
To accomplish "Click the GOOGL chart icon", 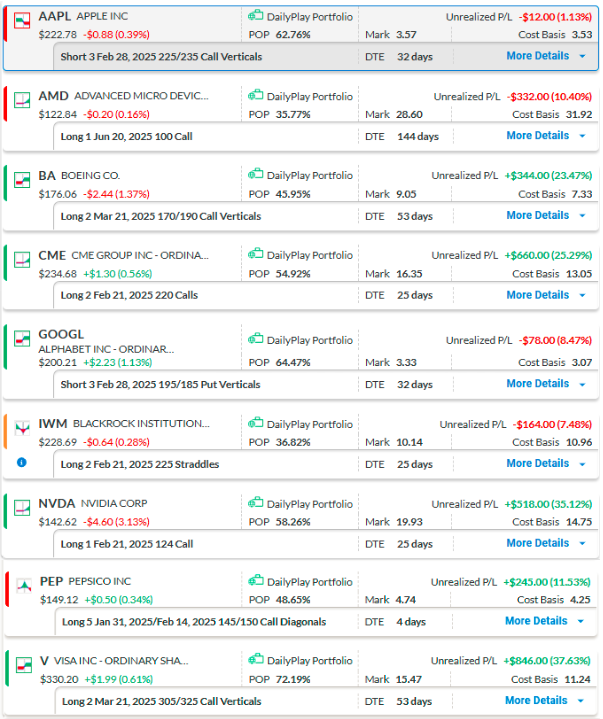I will pyautogui.click(x=22, y=339).
